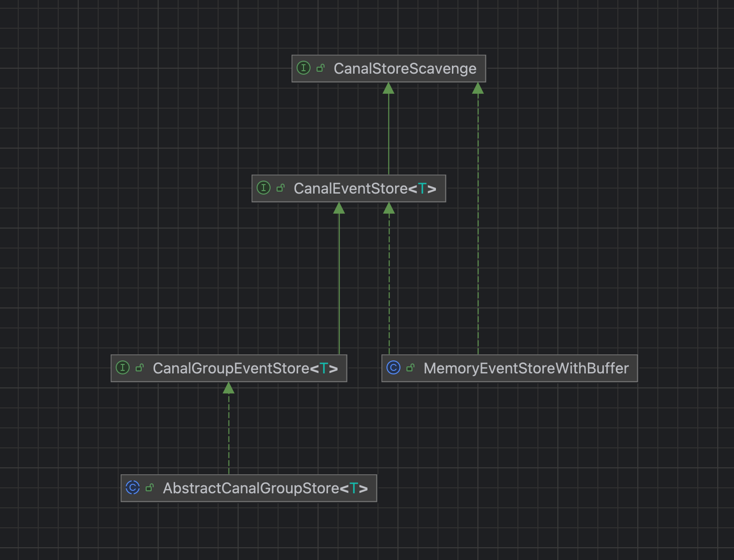Image resolution: width=734 pixels, height=560 pixels.
Task: Click the class icon on MemoryEventStoreWithBuffer node
Action: 393,368
